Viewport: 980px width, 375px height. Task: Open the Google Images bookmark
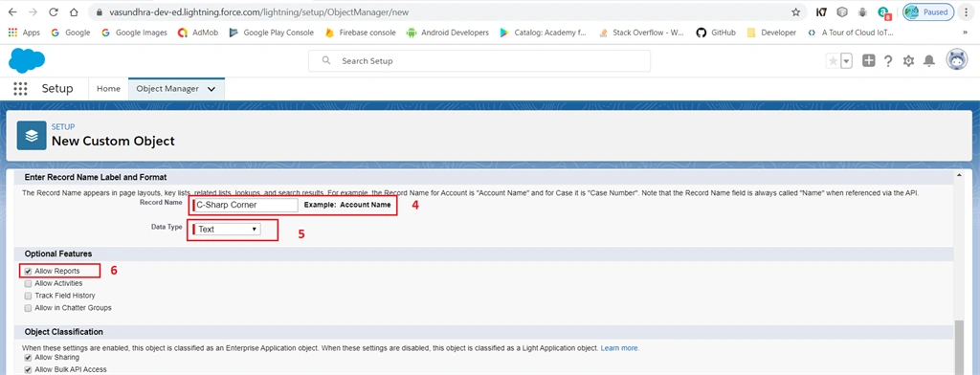[134, 33]
